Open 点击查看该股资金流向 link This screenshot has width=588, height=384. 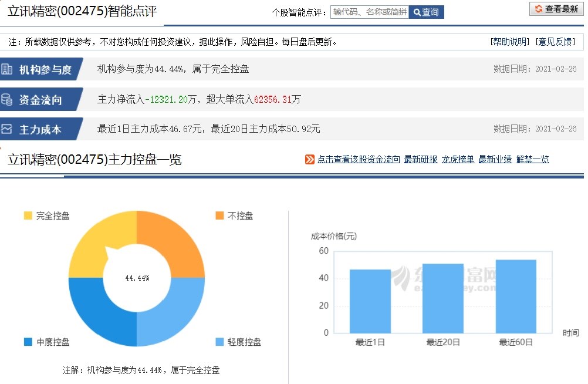point(359,160)
